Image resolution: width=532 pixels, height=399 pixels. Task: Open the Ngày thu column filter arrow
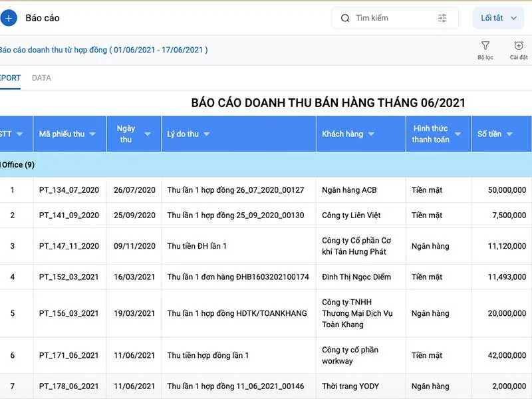(x=148, y=134)
